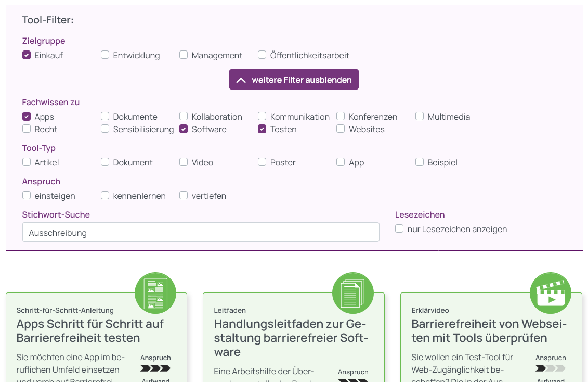Click the Schritt-für-Schritt-Anleitung label
This screenshot has height=382, width=588.
tap(65, 310)
